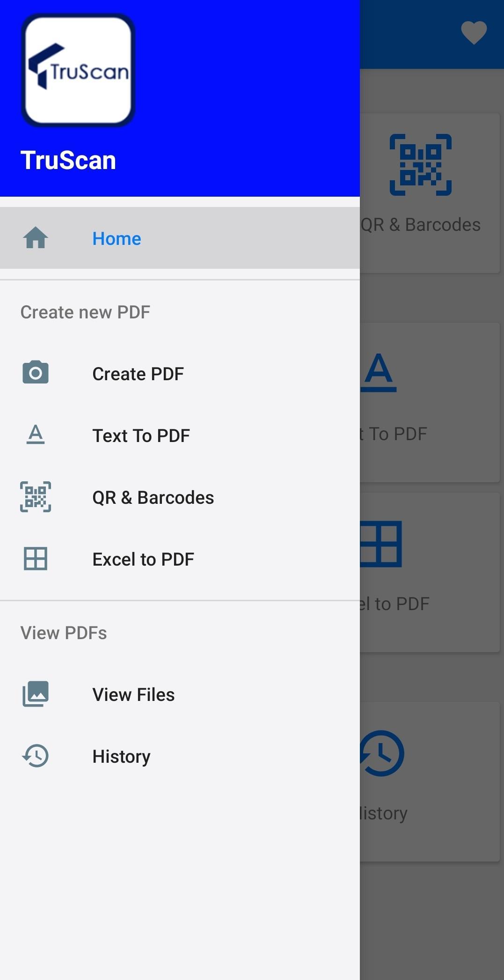Open Create PDF from the drawer
Viewport: 504px width, 980px height.
point(180,374)
